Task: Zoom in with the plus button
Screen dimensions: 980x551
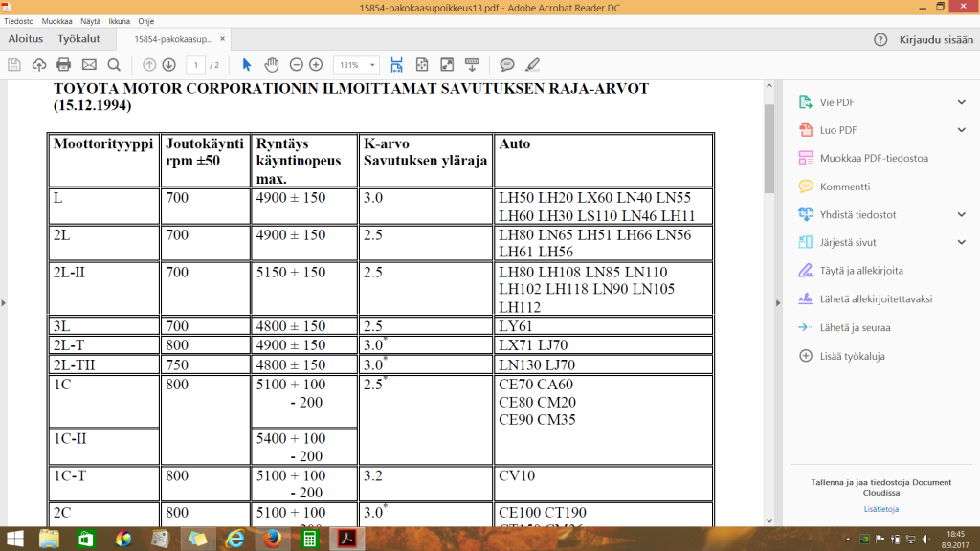Action: 316,65
